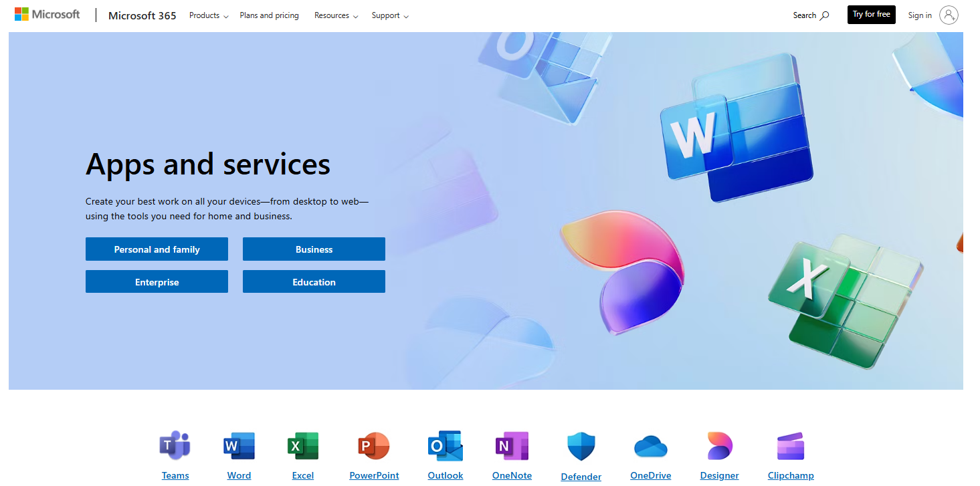Open the Clipchamp app icon
Image resolution: width=980 pixels, height=486 pixels.
pos(791,446)
